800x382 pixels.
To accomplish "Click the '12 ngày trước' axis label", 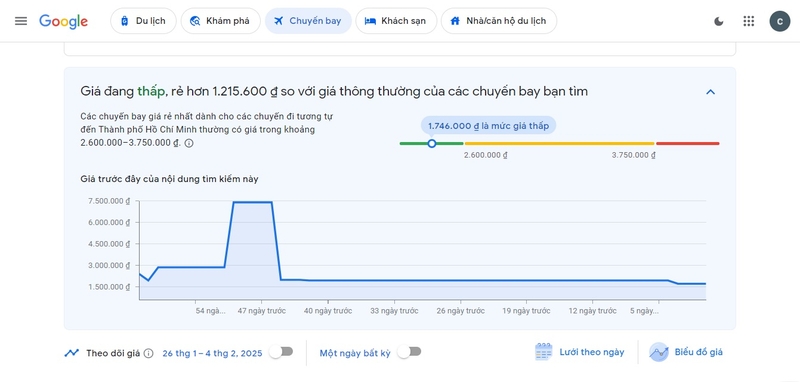I will (592, 311).
